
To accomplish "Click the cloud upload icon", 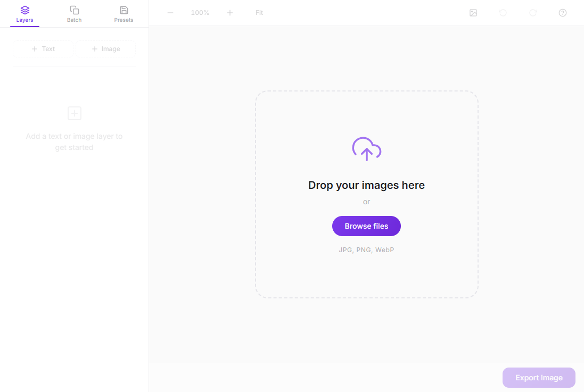I will pyautogui.click(x=366, y=149).
